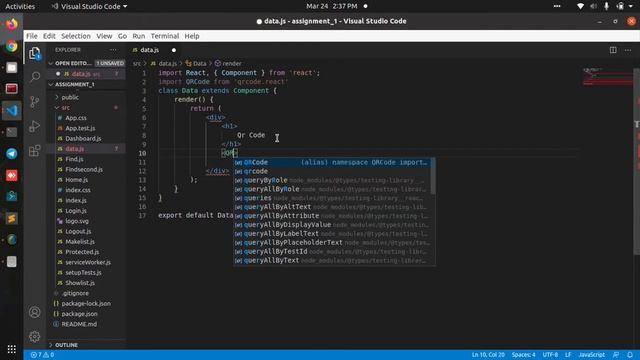The image size is (640, 360).
Task: Launch Chrome from the Ubuntu dock
Action: tap(11, 46)
